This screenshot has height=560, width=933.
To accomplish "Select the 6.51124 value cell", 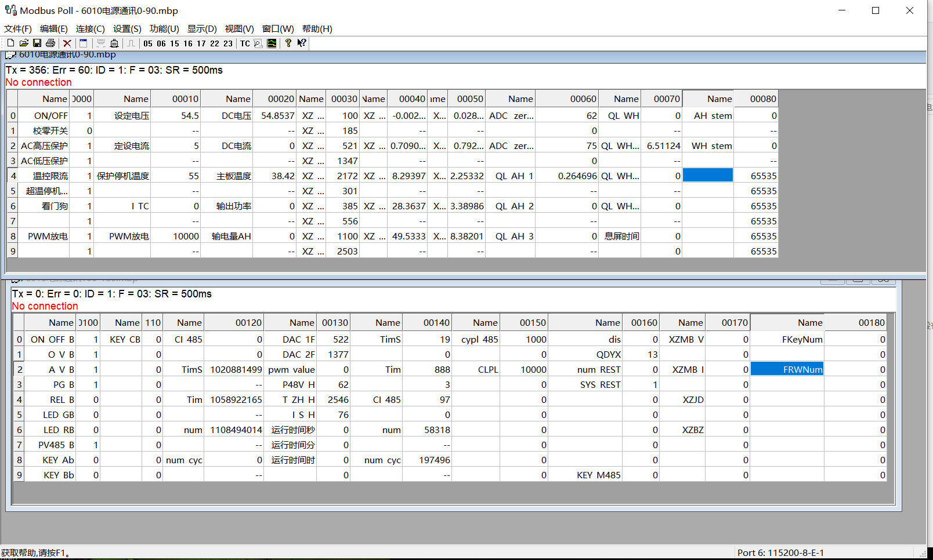I will 661,146.
